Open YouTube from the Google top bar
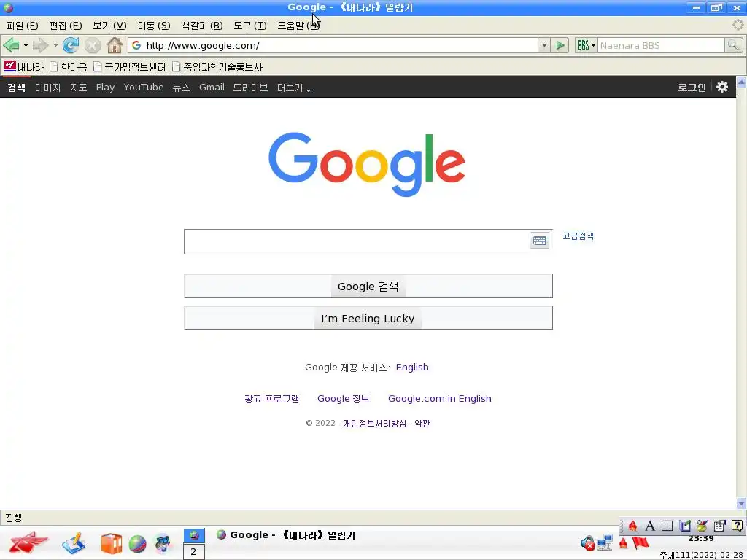Viewport: 747px width, 560px height. [x=144, y=87]
